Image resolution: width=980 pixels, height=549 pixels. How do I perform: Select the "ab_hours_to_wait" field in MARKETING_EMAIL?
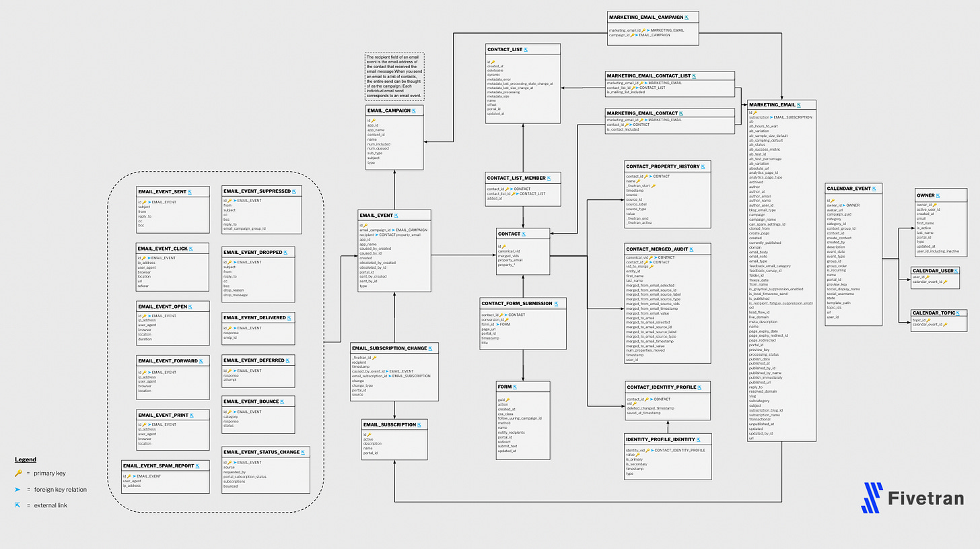pos(764,126)
